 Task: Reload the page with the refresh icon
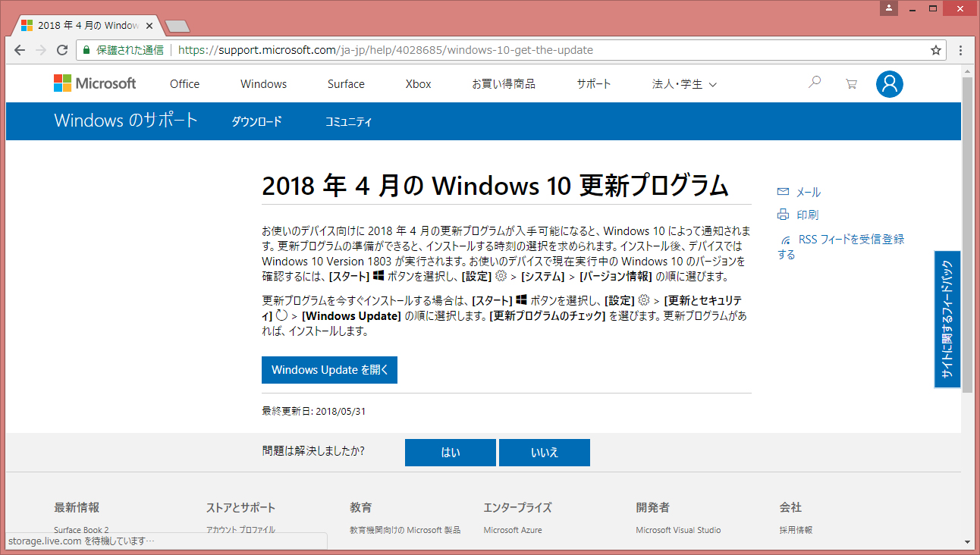62,50
